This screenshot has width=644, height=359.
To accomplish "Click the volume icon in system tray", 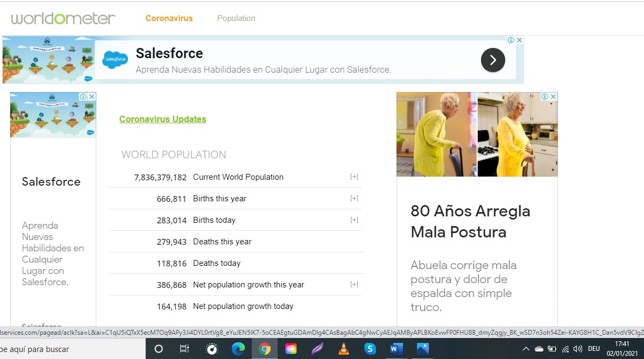I will [x=578, y=349].
